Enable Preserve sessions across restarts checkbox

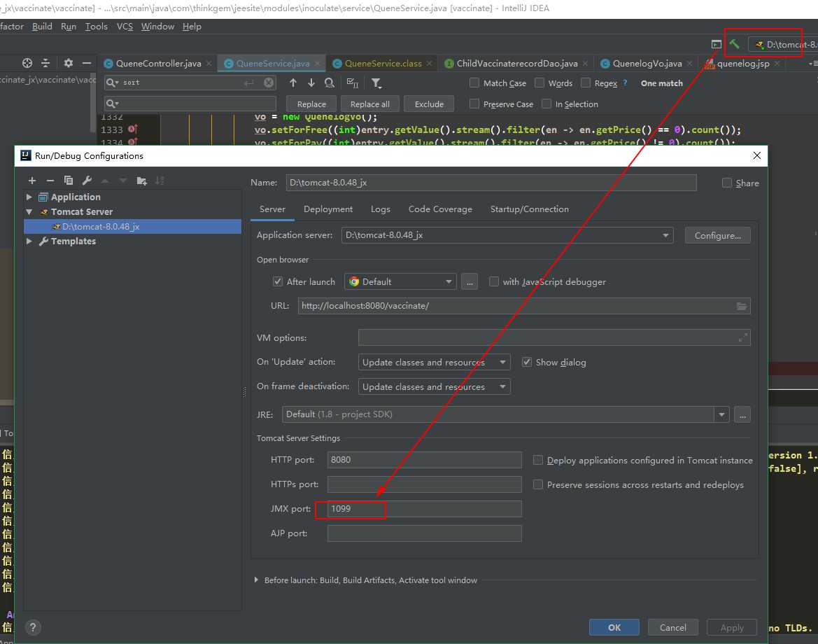tap(538, 484)
